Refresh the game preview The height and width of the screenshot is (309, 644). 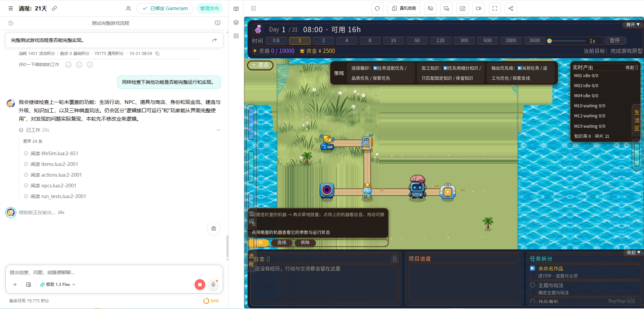click(377, 8)
